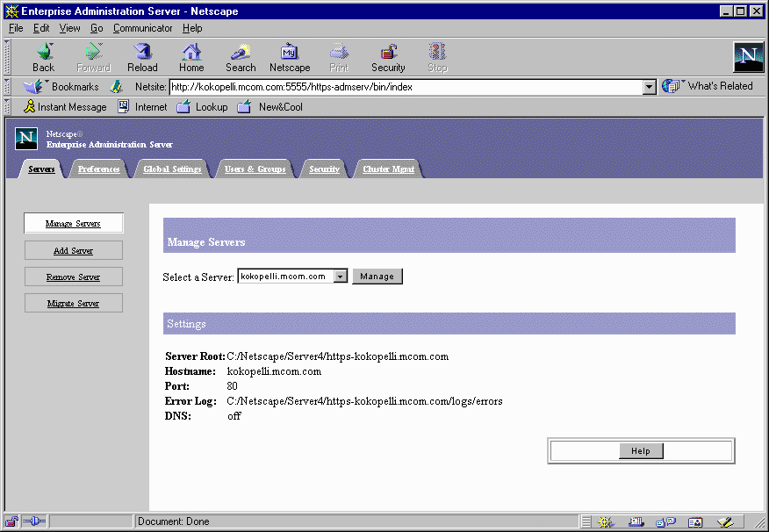This screenshot has height=532, width=769.
Task: Open the Internet personal toolbar item
Action: pyautogui.click(x=142, y=107)
